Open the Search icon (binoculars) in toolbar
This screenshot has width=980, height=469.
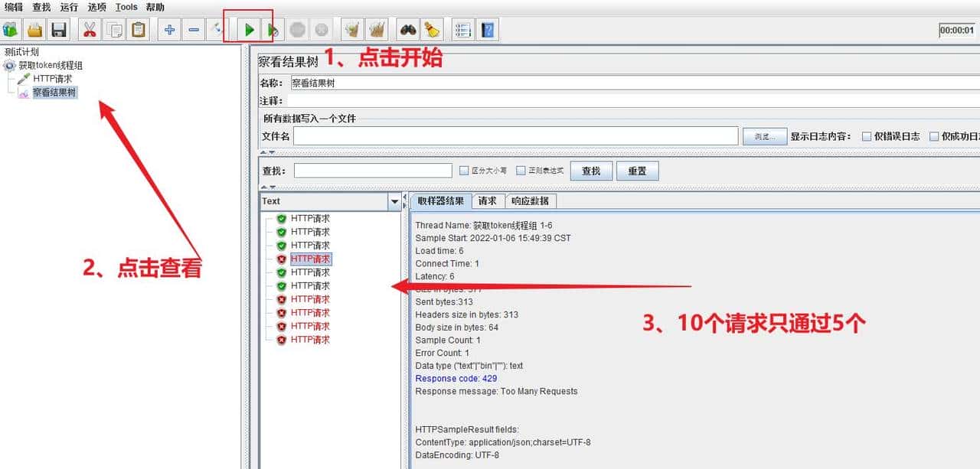409,29
